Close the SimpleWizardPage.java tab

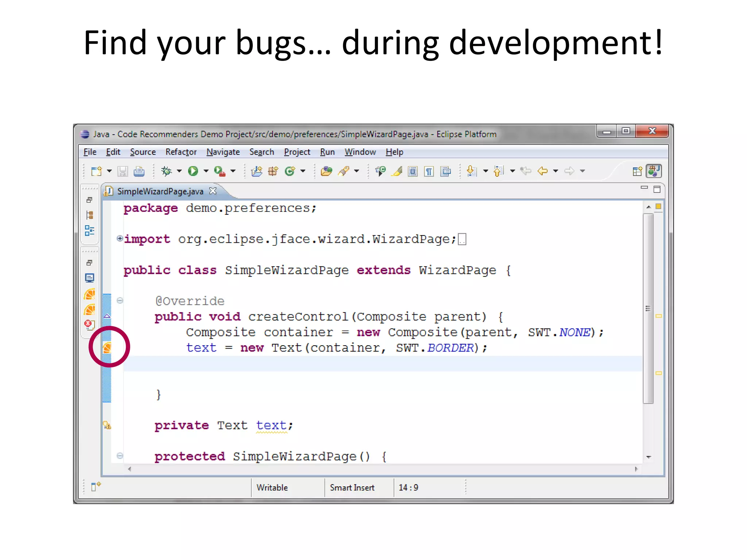[x=213, y=191]
